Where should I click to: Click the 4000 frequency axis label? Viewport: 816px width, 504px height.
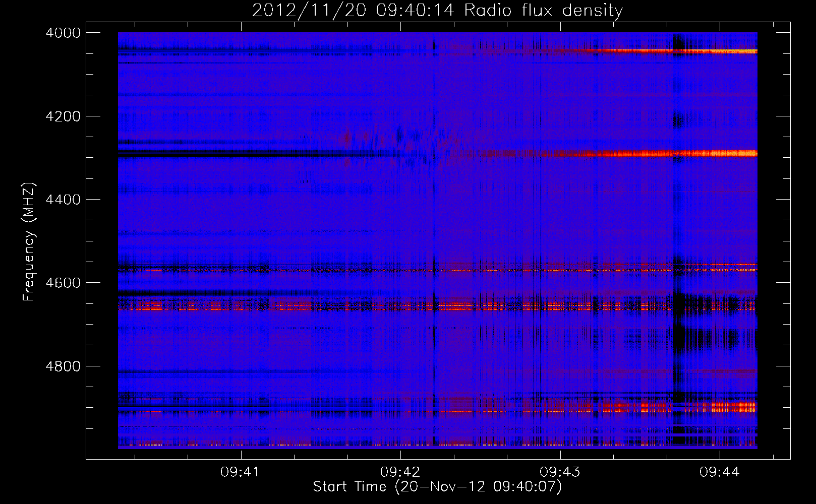coord(63,33)
